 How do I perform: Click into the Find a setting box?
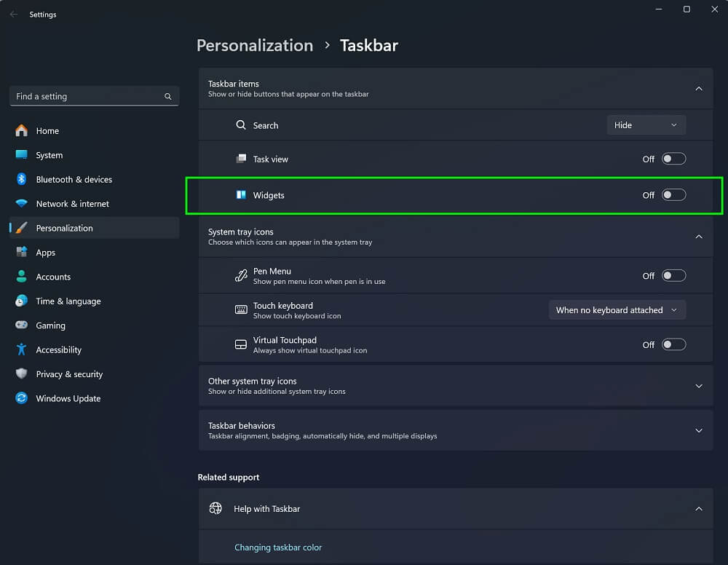(x=94, y=96)
